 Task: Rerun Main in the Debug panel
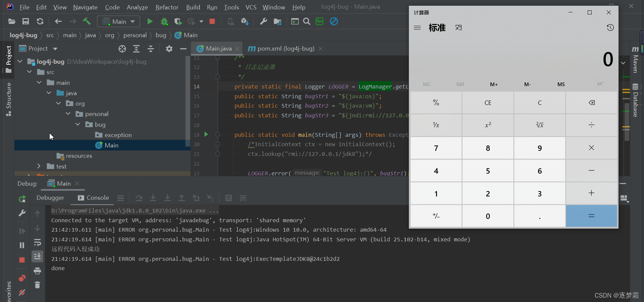coord(22,199)
